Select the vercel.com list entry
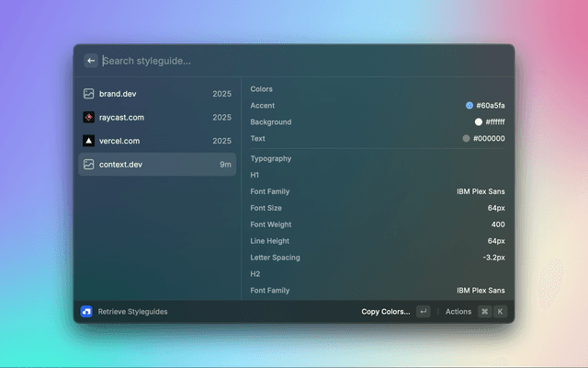The width and height of the screenshot is (588, 368). tap(157, 141)
